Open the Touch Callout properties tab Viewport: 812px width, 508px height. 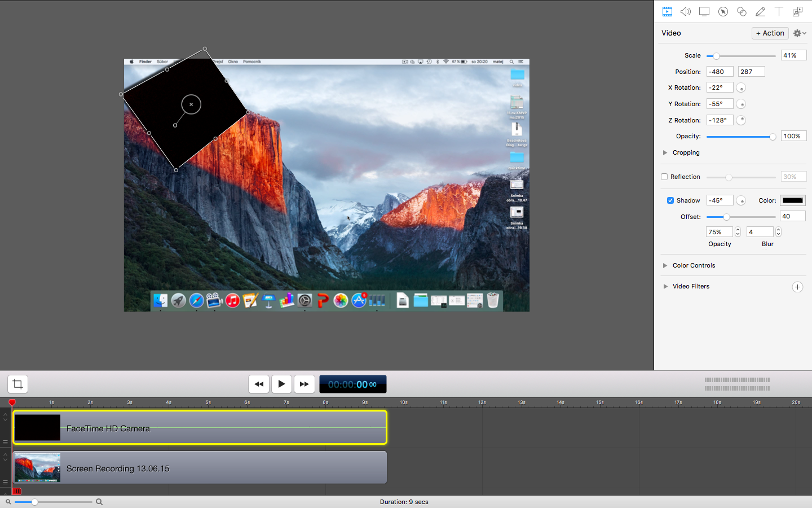[742, 11]
